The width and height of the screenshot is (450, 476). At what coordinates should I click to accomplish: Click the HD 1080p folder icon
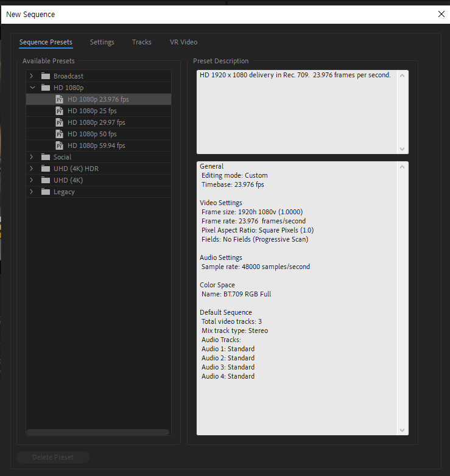pyautogui.click(x=46, y=88)
